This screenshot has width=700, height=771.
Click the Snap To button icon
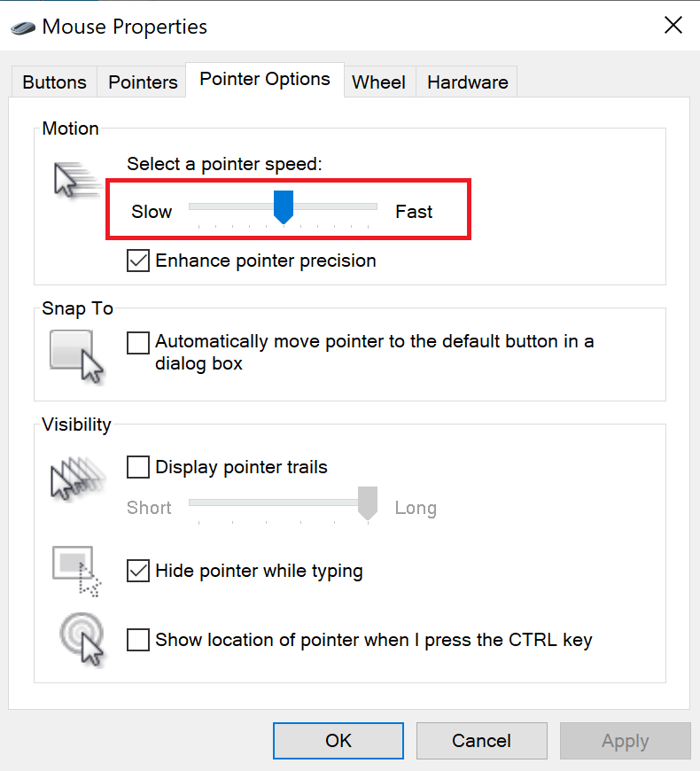coord(76,356)
